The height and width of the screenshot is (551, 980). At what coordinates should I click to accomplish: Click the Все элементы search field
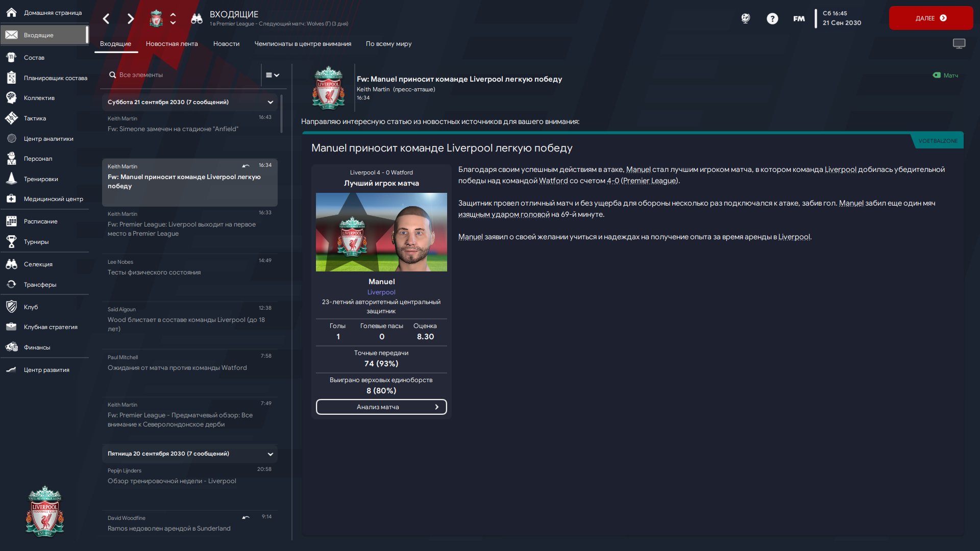[183, 75]
